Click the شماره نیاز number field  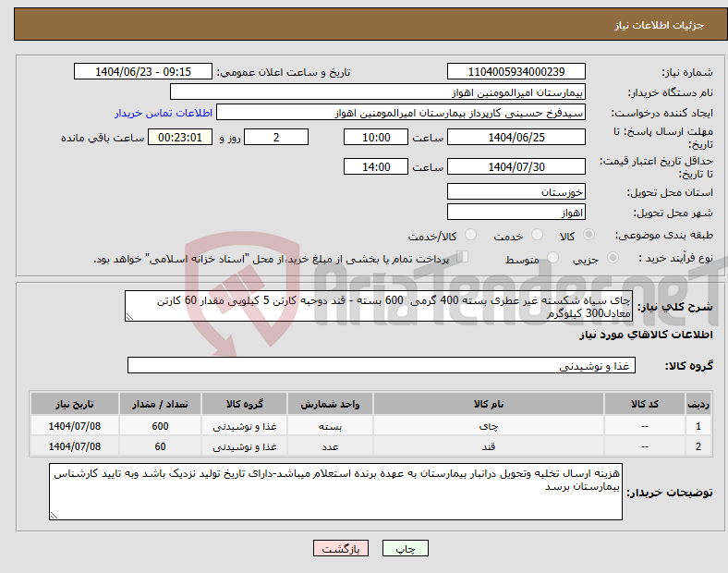click(516, 72)
